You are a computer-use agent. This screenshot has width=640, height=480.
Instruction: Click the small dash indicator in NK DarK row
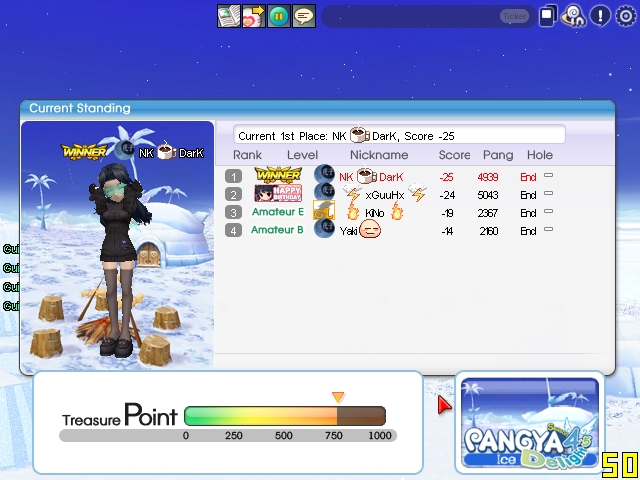pyautogui.click(x=549, y=176)
